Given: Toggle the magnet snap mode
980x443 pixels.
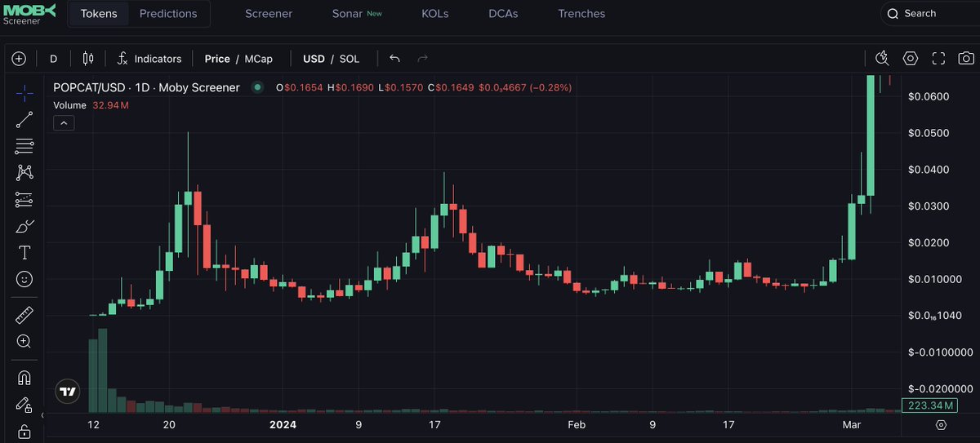Looking at the screenshot, I should [x=24, y=378].
